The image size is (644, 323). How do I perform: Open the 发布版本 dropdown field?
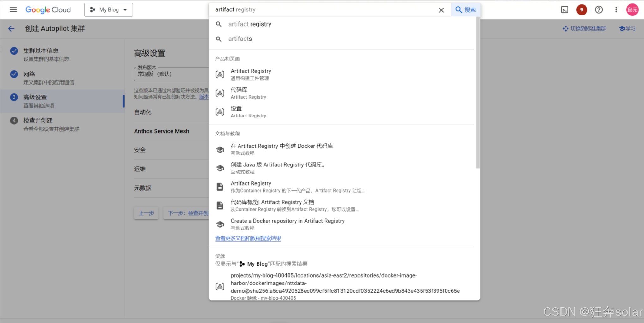coord(171,74)
